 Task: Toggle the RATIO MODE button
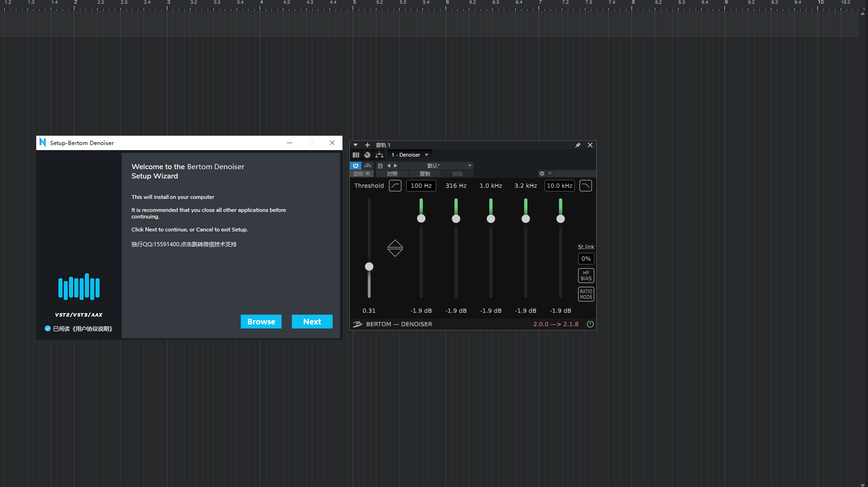click(x=586, y=294)
